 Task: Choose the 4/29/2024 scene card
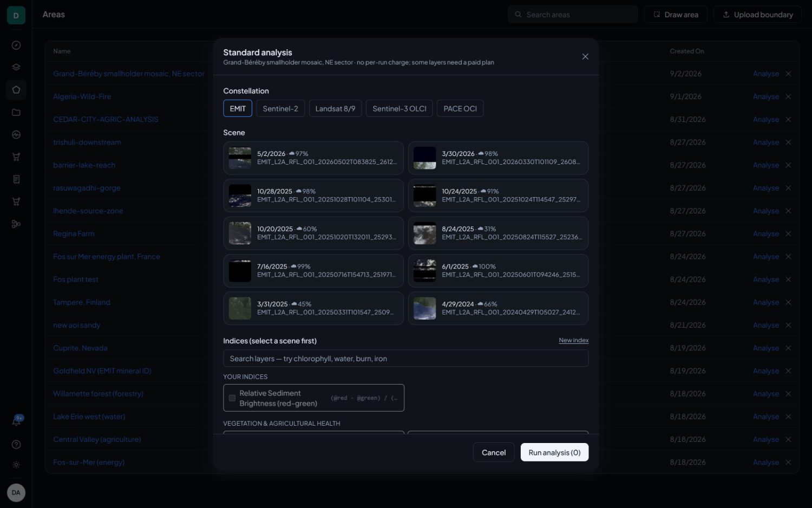[498, 309]
